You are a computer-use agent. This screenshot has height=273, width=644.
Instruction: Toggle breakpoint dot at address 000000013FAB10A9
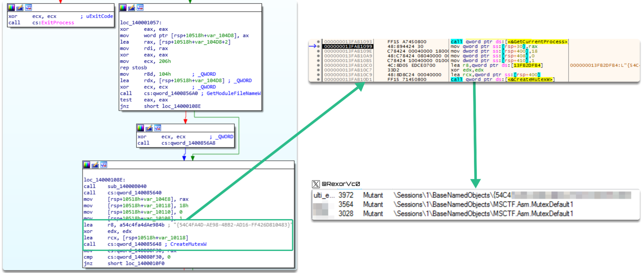[x=319, y=56]
